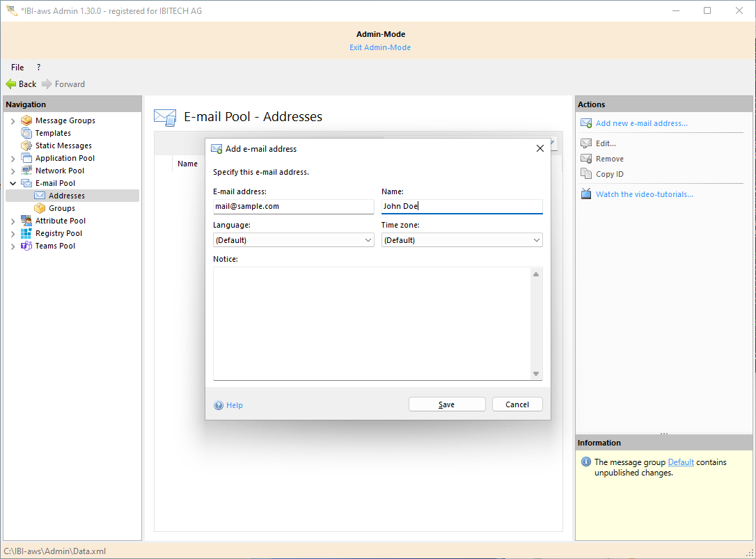Click the Registry Pool icon
This screenshot has width=756, height=559.
(x=26, y=233)
